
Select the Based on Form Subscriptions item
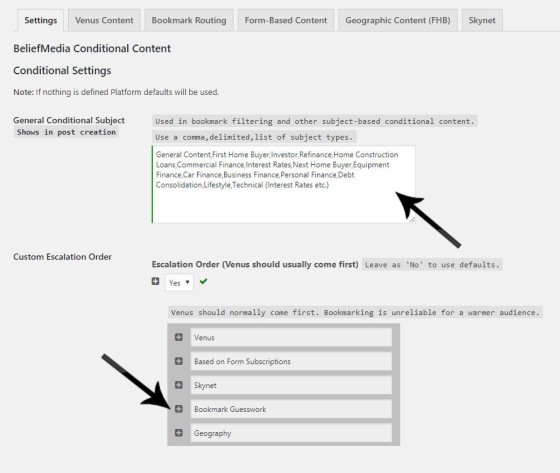click(291, 361)
